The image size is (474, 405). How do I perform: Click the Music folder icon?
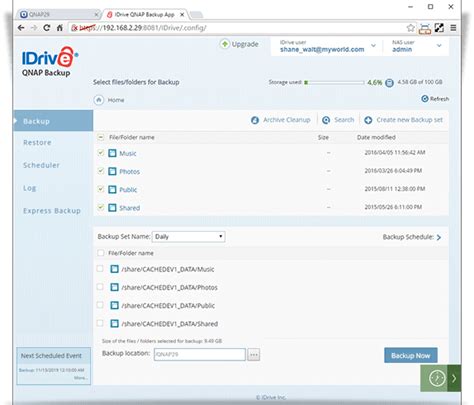[x=112, y=153]
